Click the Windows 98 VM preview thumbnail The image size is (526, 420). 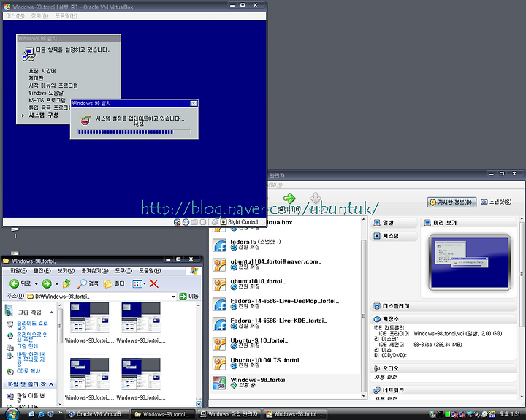click(470, 262)
